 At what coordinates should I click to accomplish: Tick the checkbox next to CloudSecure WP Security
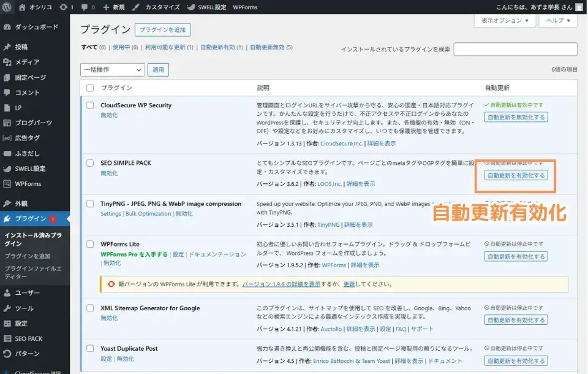coord(90,105)
